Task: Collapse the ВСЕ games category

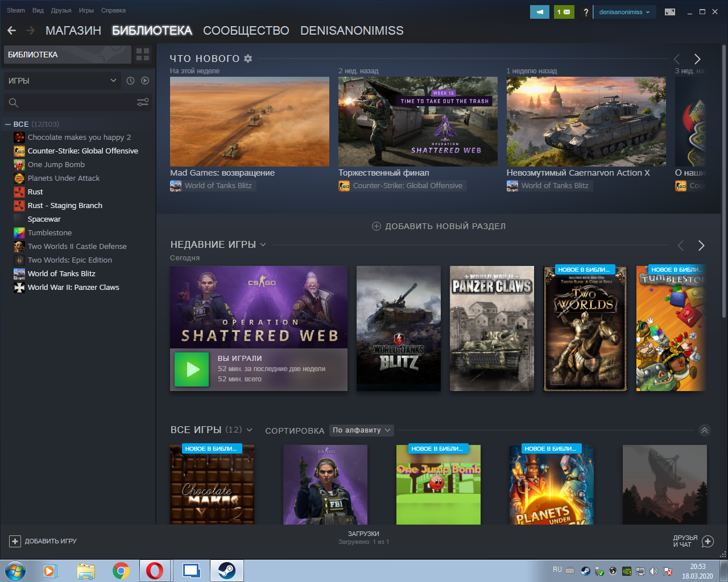Action: click(x=8, y=124)
